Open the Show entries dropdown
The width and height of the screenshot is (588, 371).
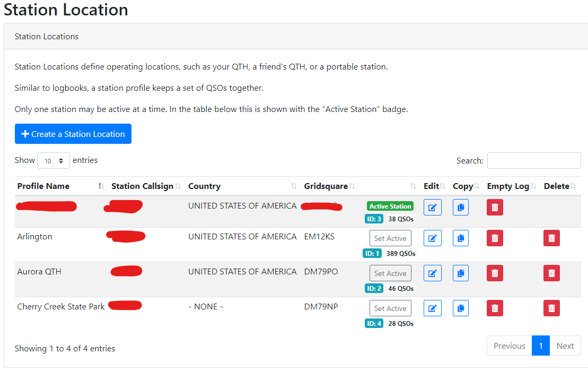pyautogui.click(x=53, y=160)
